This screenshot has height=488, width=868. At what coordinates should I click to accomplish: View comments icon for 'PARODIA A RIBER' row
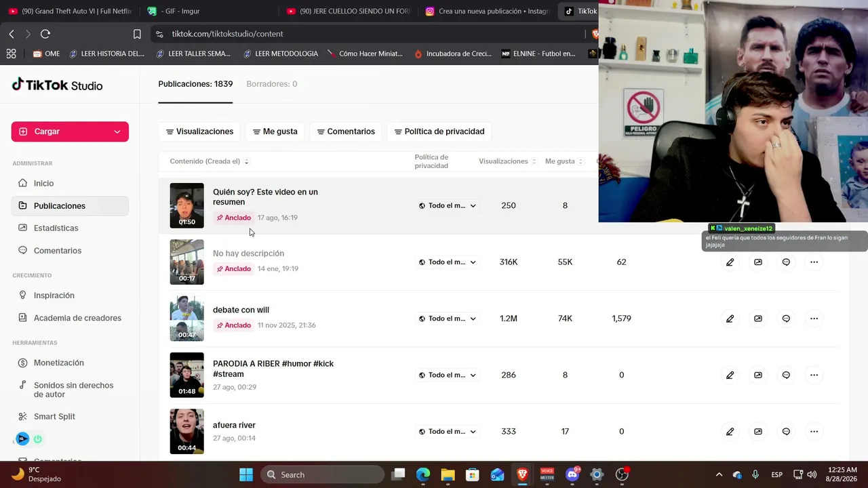pos(786,375)
